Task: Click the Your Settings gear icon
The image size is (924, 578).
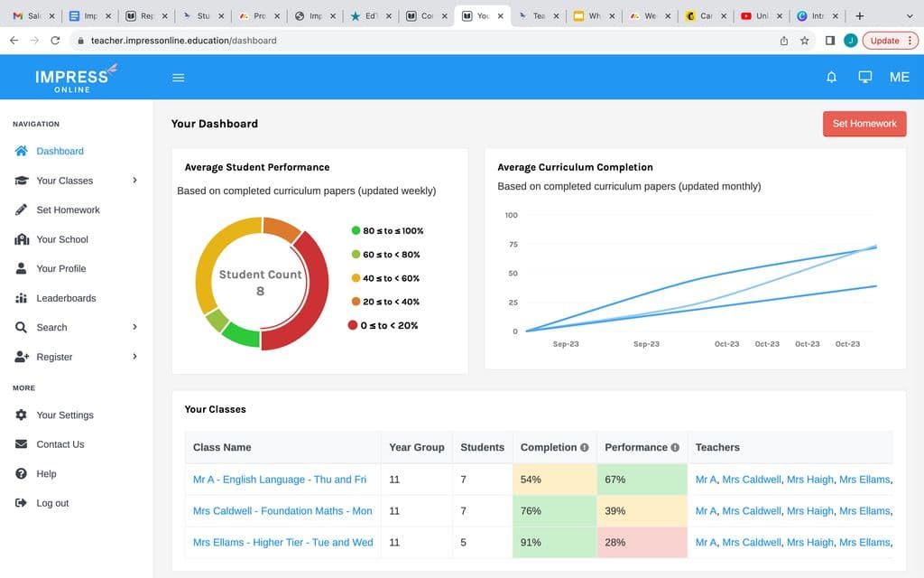Action: (22, 415)
